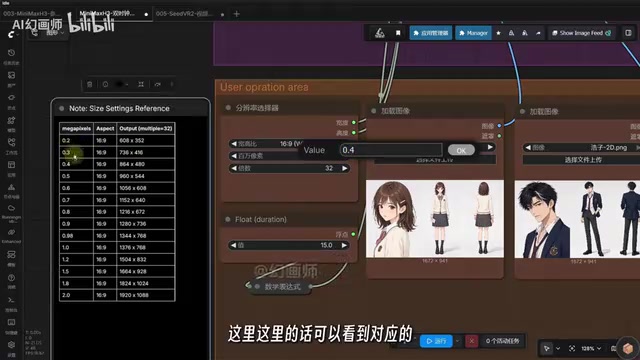The height and width of the screenshot is (360, 640).
Task: Expand the Run button dropdown arrow
Action: (457, 341)
